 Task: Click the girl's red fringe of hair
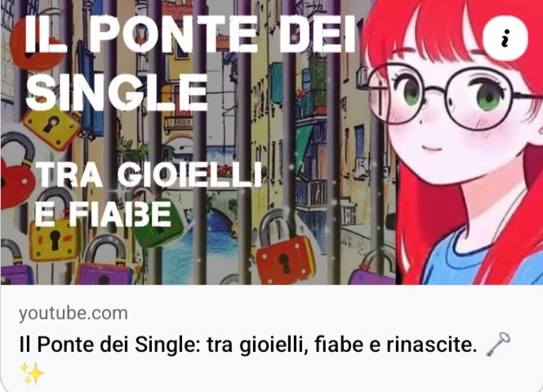[x=450, y=31]
